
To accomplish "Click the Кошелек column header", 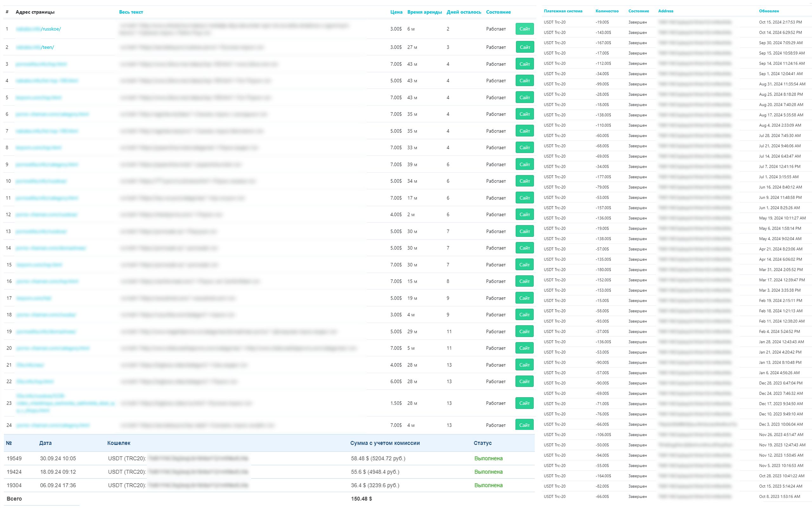I will tap(119, 443).
